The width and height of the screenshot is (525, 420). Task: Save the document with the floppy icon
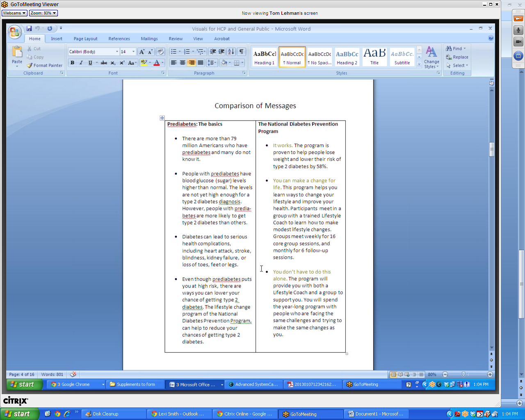tap(29, 28)
